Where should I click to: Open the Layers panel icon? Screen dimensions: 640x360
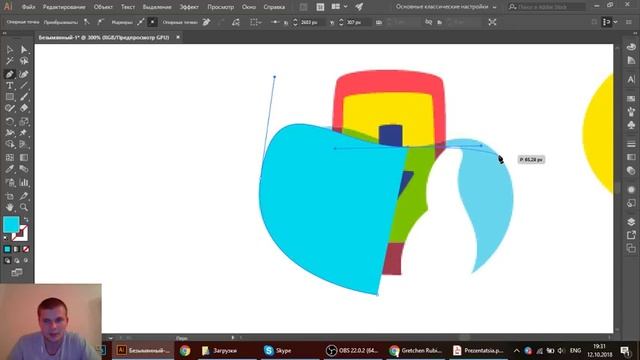(631, 222)
